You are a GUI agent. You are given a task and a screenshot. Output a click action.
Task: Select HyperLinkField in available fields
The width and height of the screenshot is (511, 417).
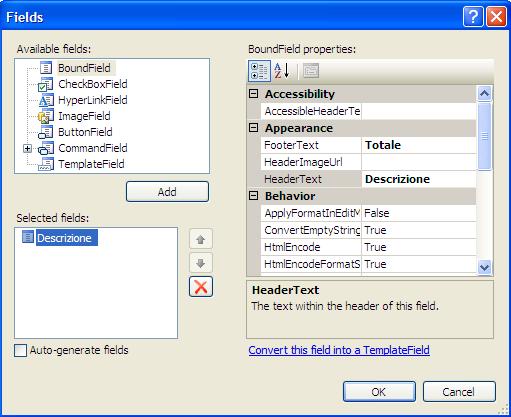pos(93,100)
